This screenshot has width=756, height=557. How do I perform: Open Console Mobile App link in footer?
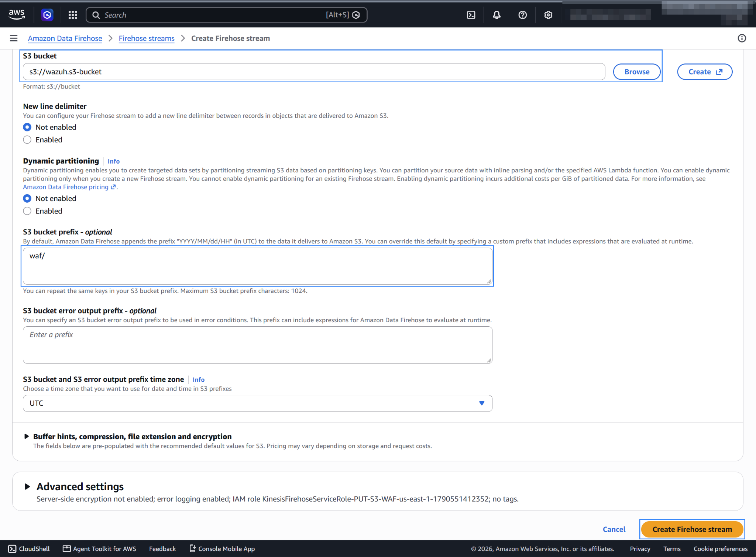222,549
